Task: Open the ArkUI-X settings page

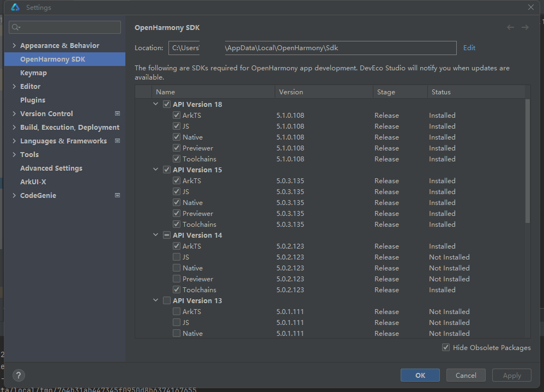Action: pyautogui.click(x=33, y=182)
